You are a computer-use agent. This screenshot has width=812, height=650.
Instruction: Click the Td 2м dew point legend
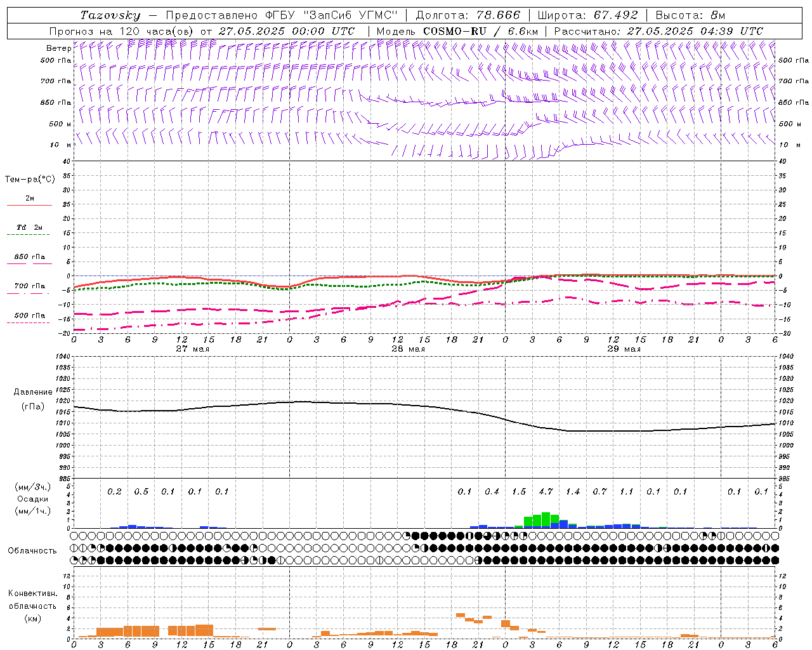tap(29, 227)
